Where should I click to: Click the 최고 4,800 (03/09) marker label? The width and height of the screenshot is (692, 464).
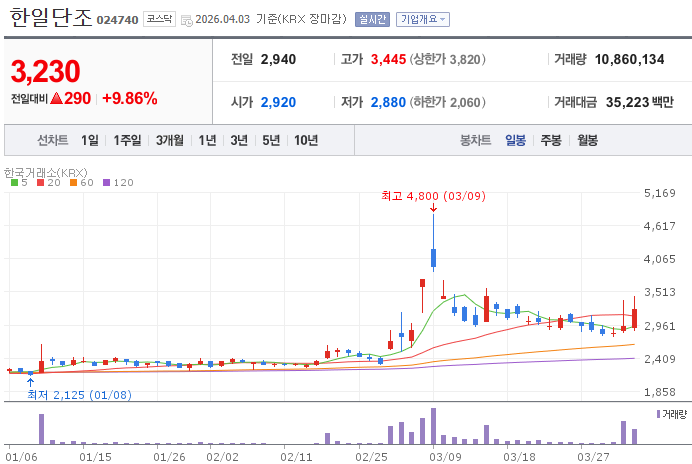pyautogui.click(x=433, y=196)
